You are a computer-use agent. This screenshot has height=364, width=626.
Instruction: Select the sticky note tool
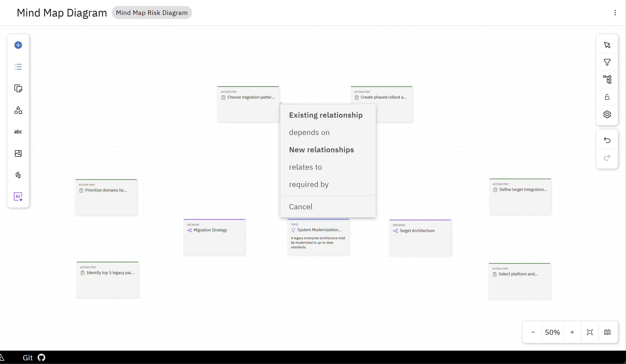click(x=18, y=88)
